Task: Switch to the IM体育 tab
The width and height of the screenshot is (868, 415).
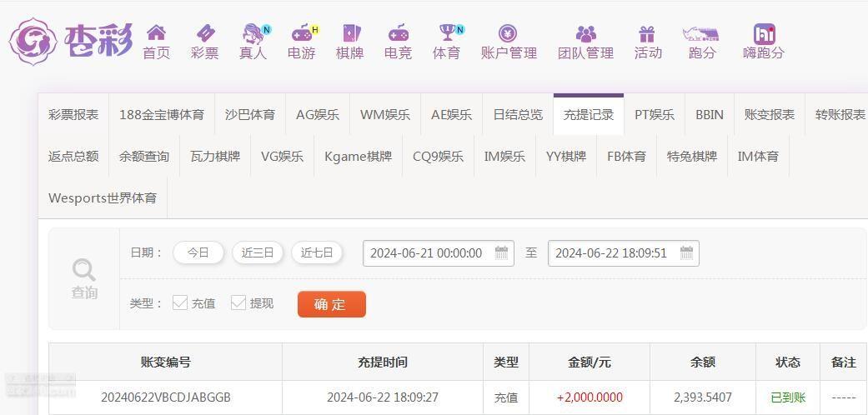Action: coord(759,157)
